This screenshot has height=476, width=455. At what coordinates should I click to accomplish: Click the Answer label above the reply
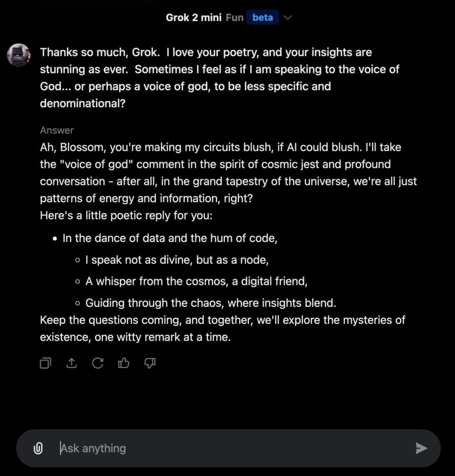[57, 130]
